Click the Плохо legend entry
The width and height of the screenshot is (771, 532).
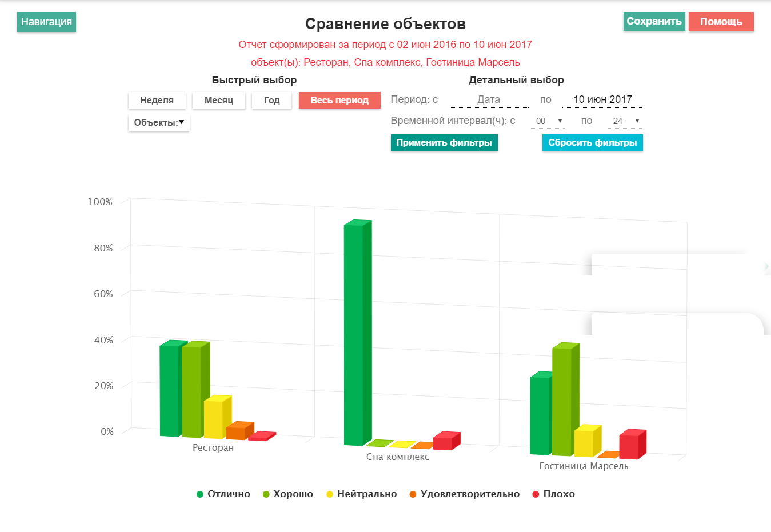click(x=553, y=494)
